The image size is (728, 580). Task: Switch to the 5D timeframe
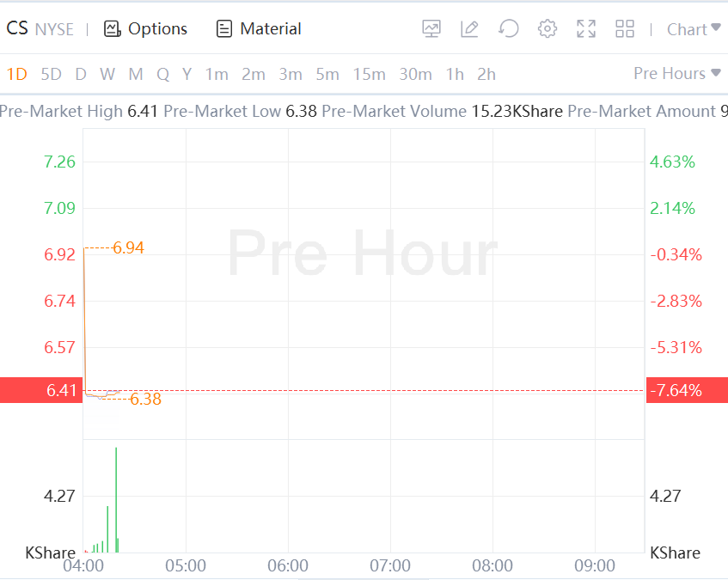click(x=52, y=75)
